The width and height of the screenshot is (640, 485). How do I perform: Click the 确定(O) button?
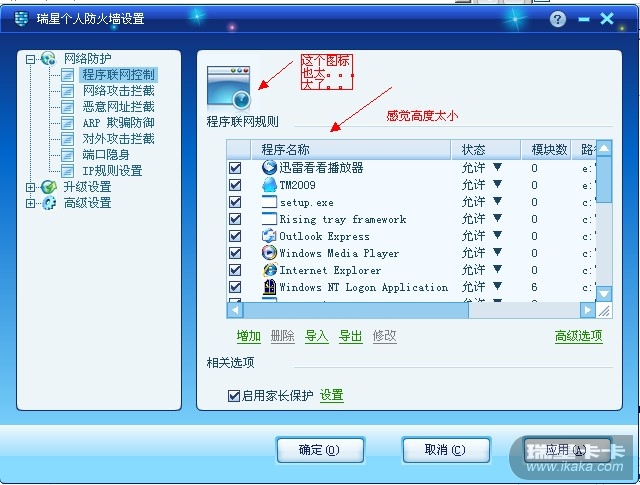pyautogui.click(x=320, y=450)
